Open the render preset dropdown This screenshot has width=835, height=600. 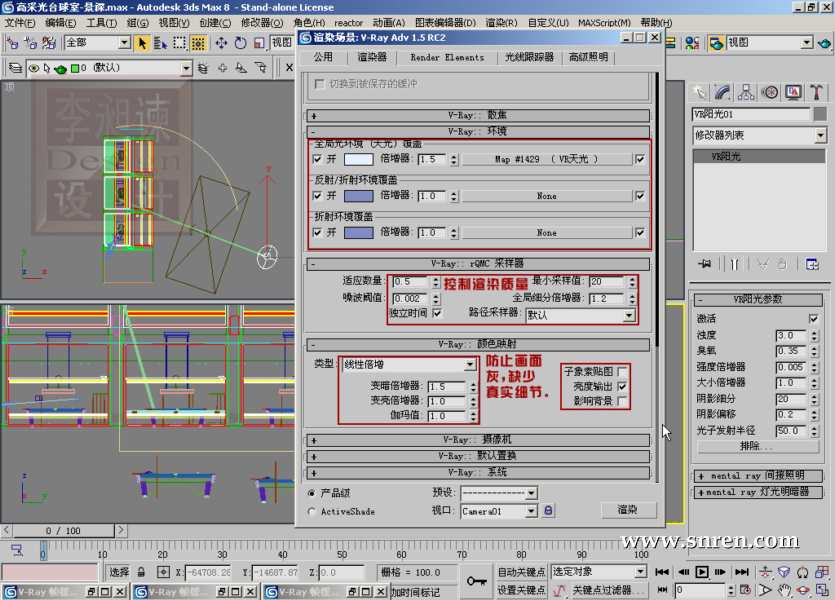(x=531, y=494)
